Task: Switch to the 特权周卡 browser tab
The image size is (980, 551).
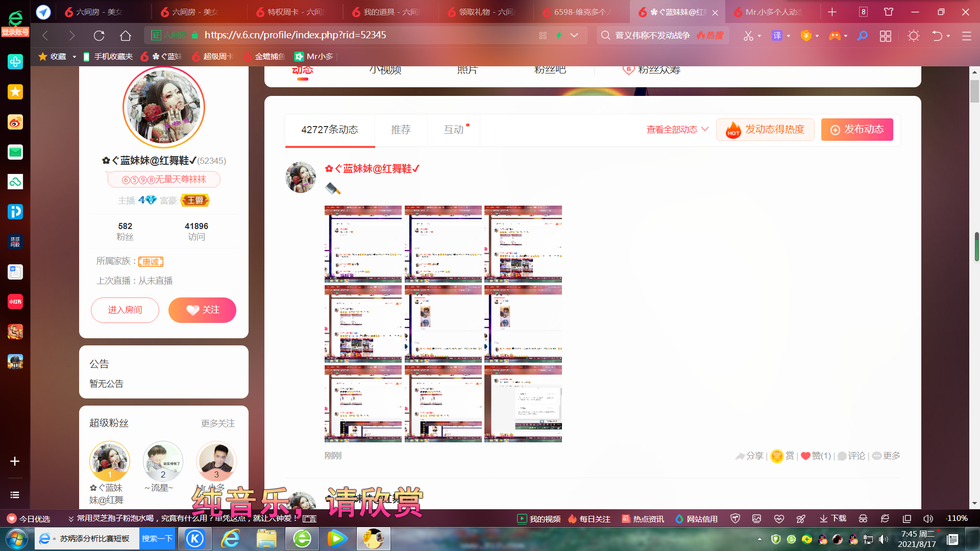Action: tap(295, 12)
